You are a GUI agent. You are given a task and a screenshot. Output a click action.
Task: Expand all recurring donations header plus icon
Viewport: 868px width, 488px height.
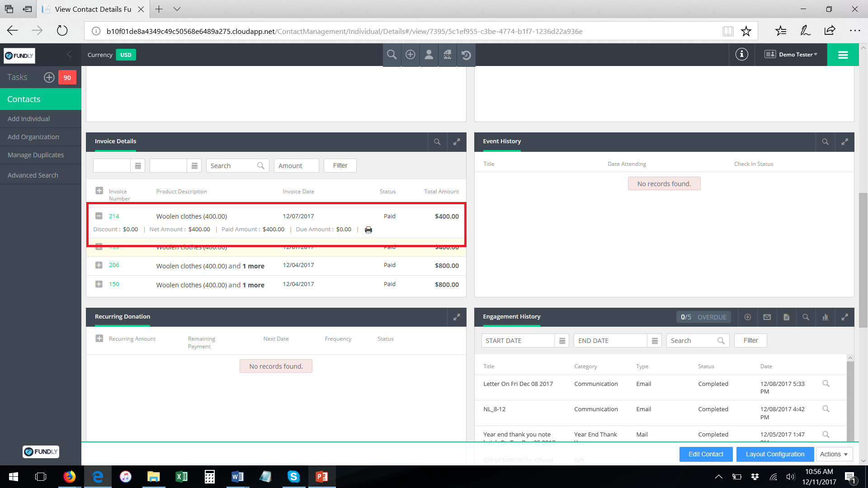click(99, 338)
